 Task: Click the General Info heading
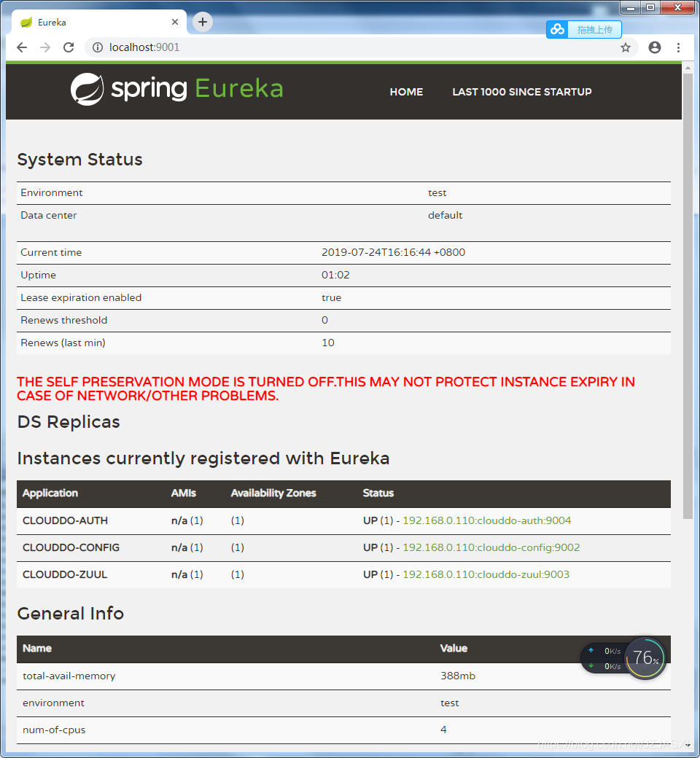click(x=71, y=614)
